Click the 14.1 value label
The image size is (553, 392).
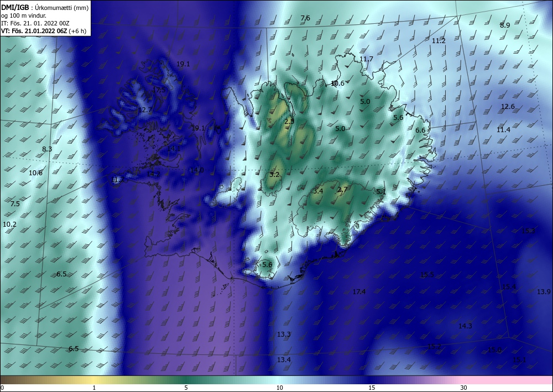tap(174, 148)
